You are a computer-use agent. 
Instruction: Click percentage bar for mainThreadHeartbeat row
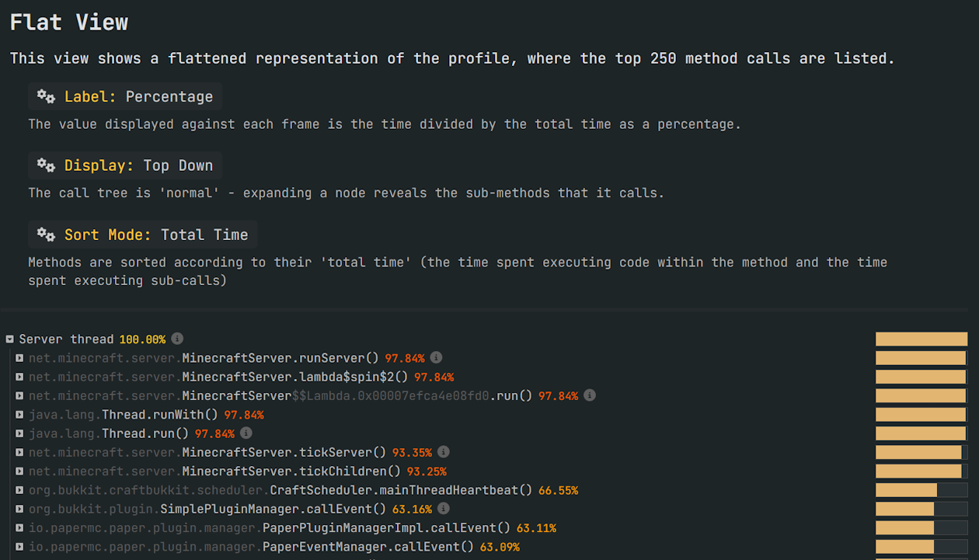tap(921, 490)
